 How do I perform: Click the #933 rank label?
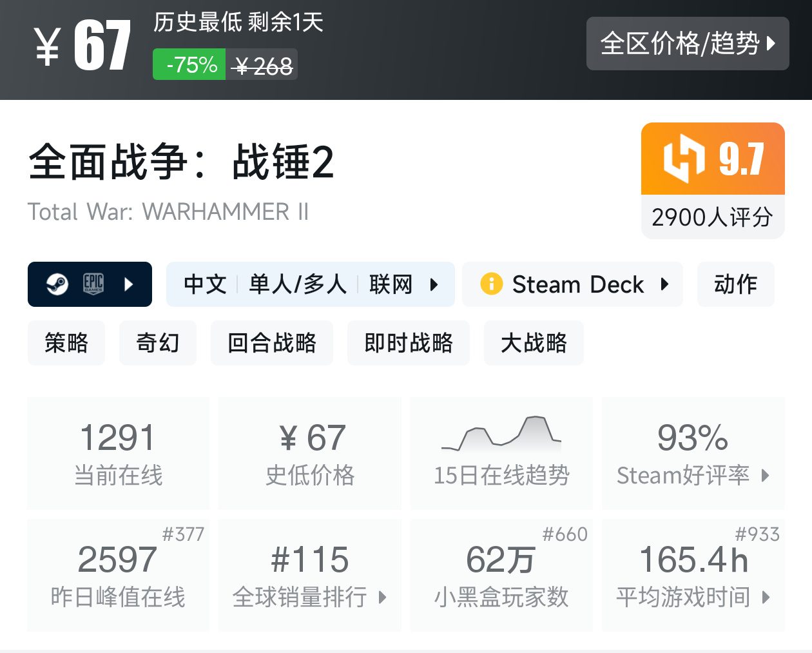pyautogui.click(x=757, y=534)
